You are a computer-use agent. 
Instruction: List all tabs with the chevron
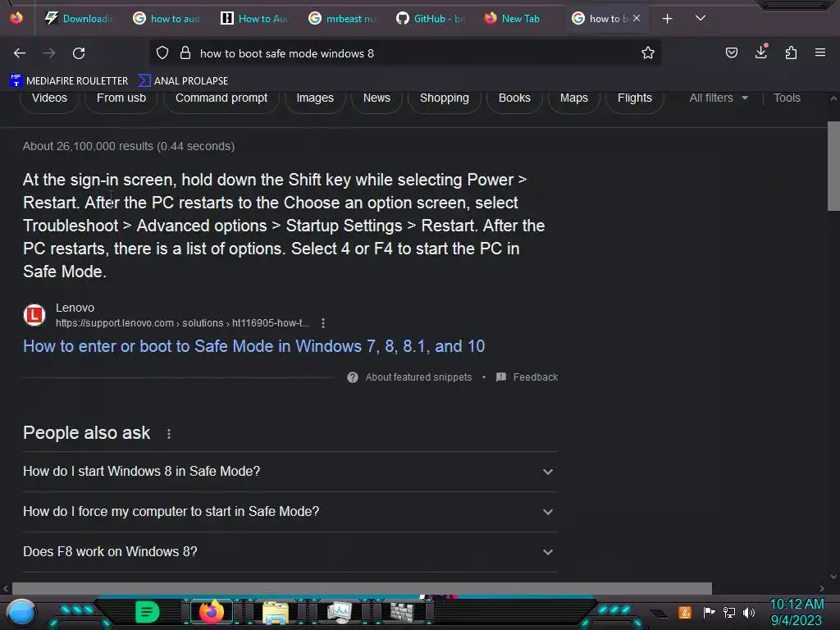point(701,18)
